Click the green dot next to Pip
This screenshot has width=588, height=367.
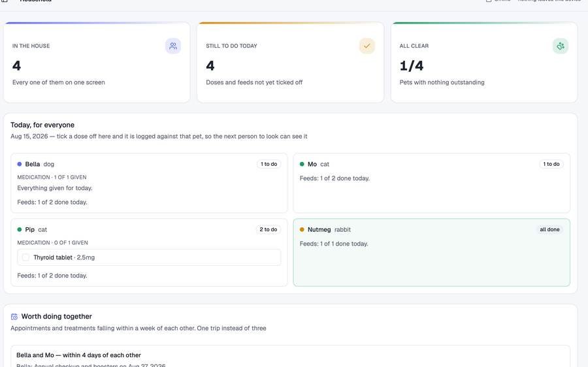(x=20, y=229)
